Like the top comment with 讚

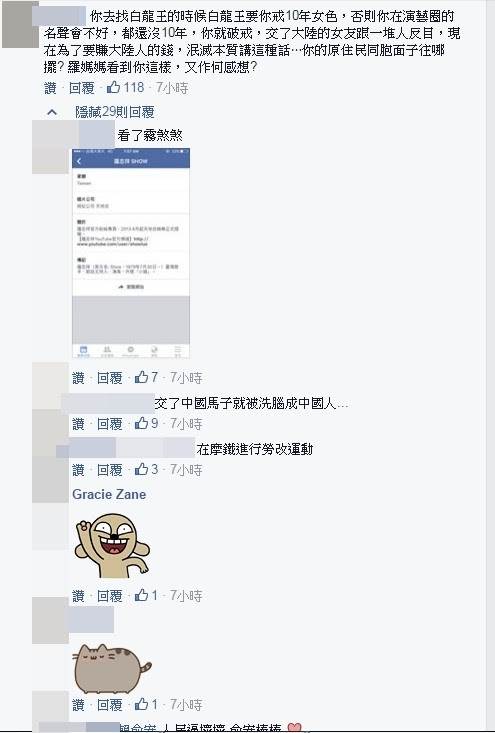50,88
